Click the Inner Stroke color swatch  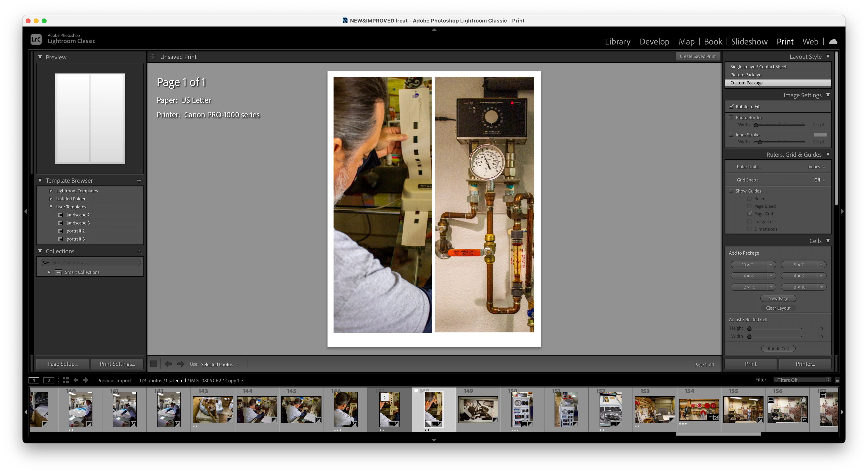click(x=820, y=135)
